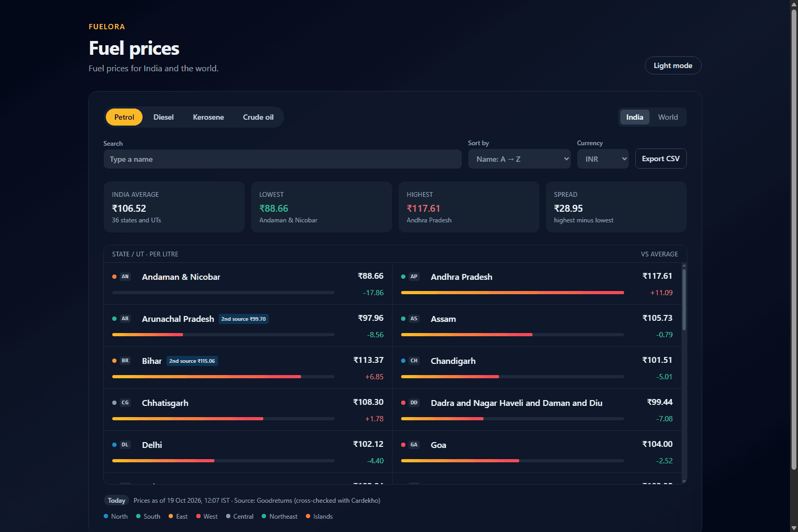Click the Spread ₹28.95 value
This screenshot has width=798, height=532.
(x=568, y=209)
